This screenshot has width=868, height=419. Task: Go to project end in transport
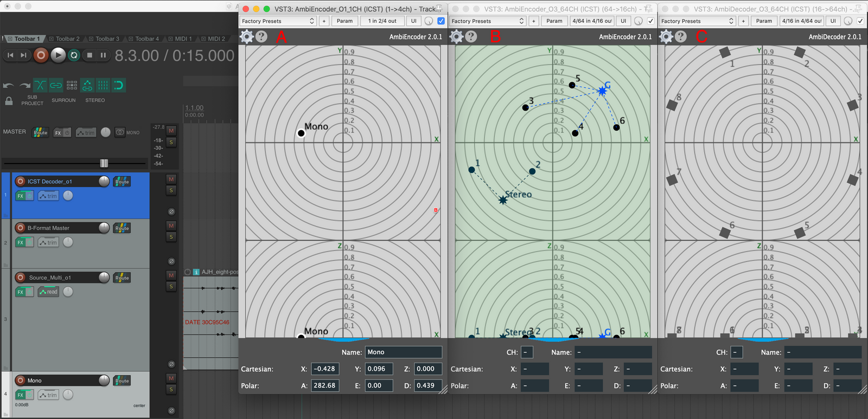pos(23,55)
